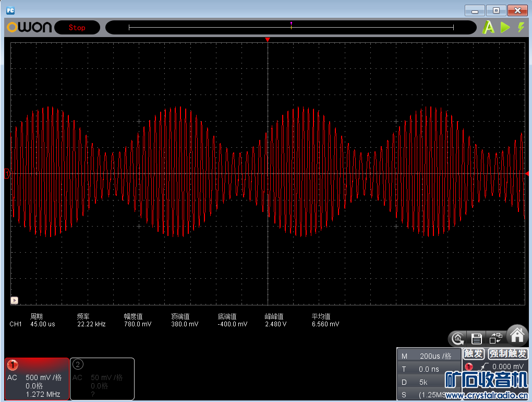Open the M 200us timebase setting

tap(429, 356)
